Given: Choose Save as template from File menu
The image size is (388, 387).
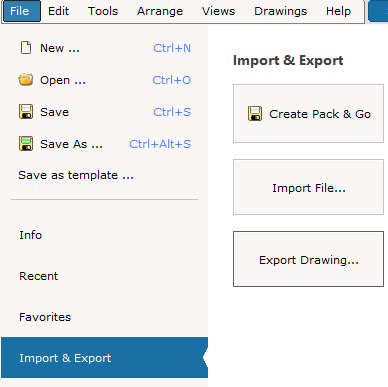Looking at the screenshot, I should (76, 175).
